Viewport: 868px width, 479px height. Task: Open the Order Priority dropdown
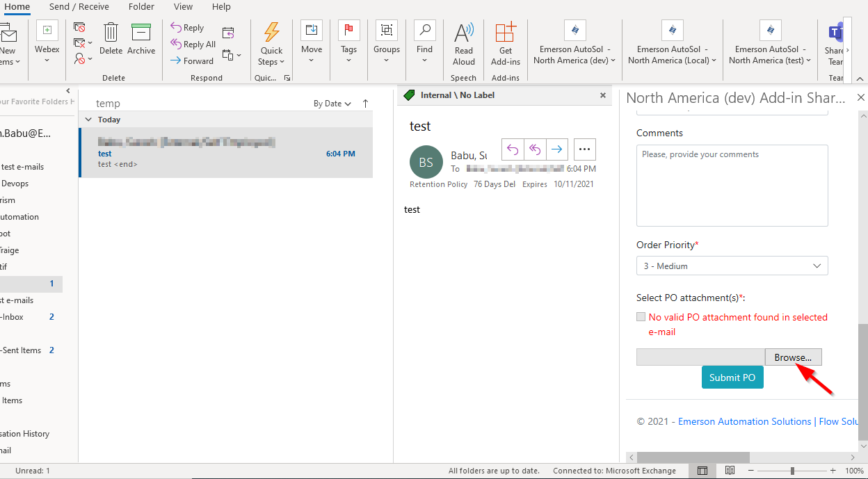coord(732,266)
